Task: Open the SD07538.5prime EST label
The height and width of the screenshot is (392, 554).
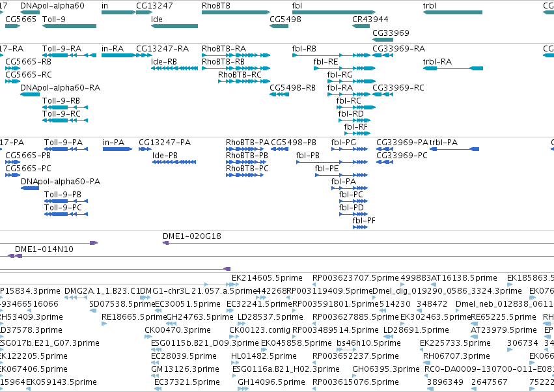Action: [x=122, y=304]
